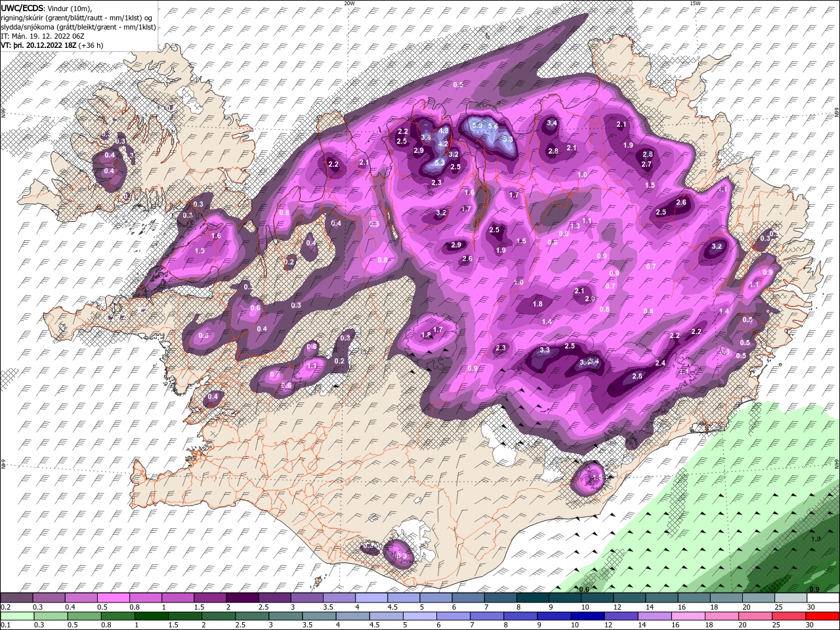Click the '20W' longitude label at top
The height and width of the screenshot is (630, 840).
point(349,3)
